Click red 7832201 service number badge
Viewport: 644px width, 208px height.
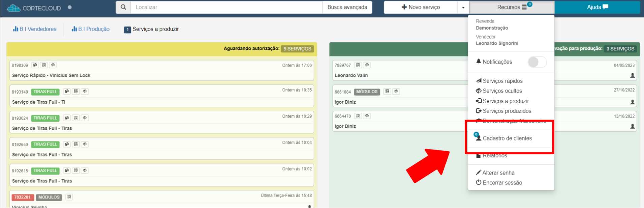point(22,197)
